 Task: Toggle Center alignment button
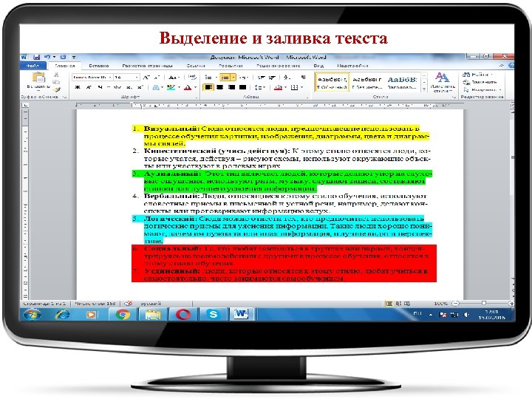pyautogui.click(x=220, y=87)
